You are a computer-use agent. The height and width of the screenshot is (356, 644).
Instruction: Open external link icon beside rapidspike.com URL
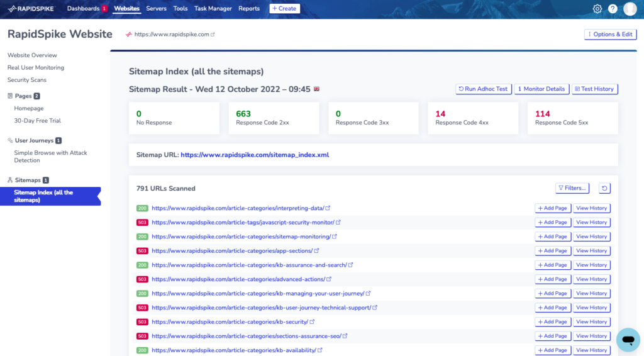pos(213,35)
